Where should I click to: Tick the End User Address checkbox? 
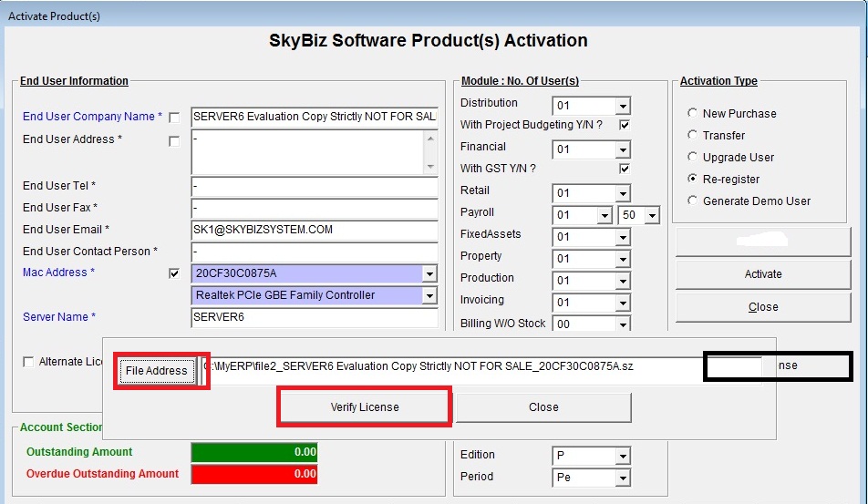pyautogui.click(x=174, y=141)
